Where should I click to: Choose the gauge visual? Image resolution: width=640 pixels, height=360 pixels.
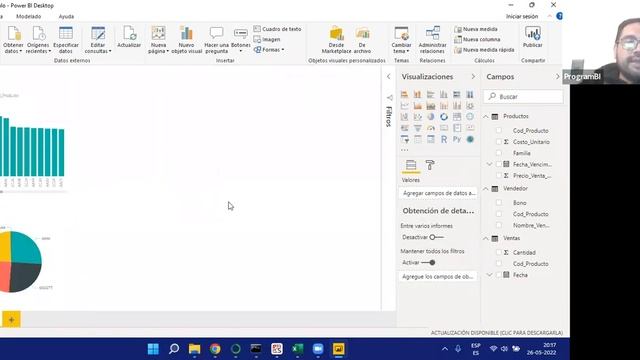tap(431, 128)
